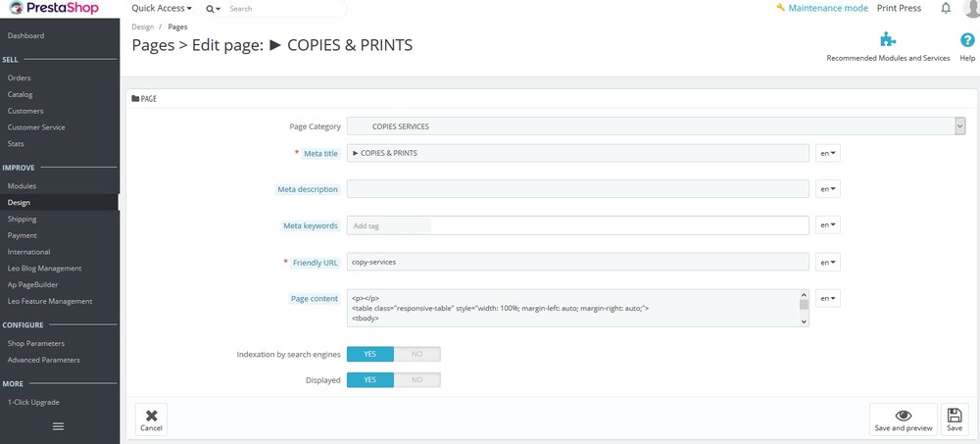This screenshot has width=980, height=444.
Task: Click inside the Page content textarea
Action: coord(573,308)
